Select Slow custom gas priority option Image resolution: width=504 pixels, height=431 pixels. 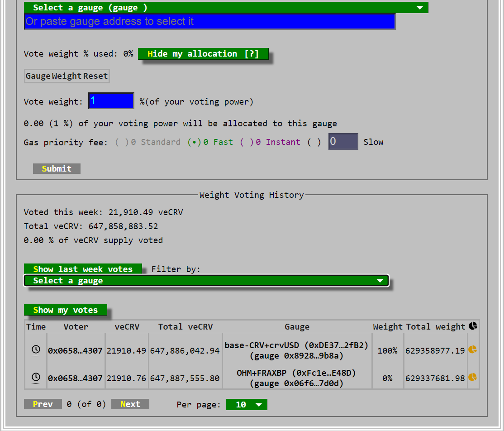[314, 142]
